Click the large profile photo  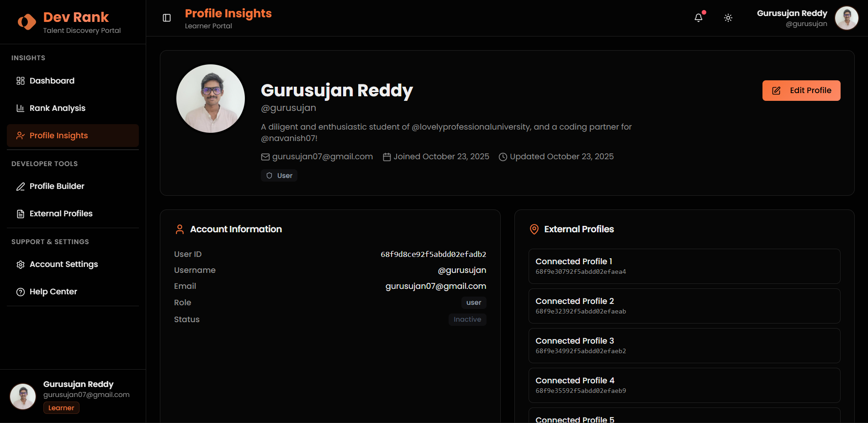pyautogui.click(x=211, y=99)
